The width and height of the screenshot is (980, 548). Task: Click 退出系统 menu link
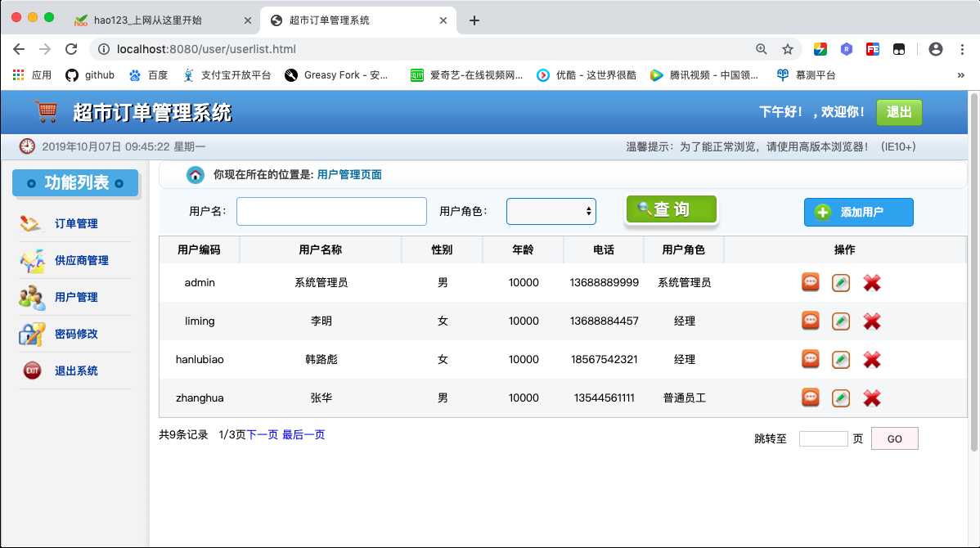[76, 371]
